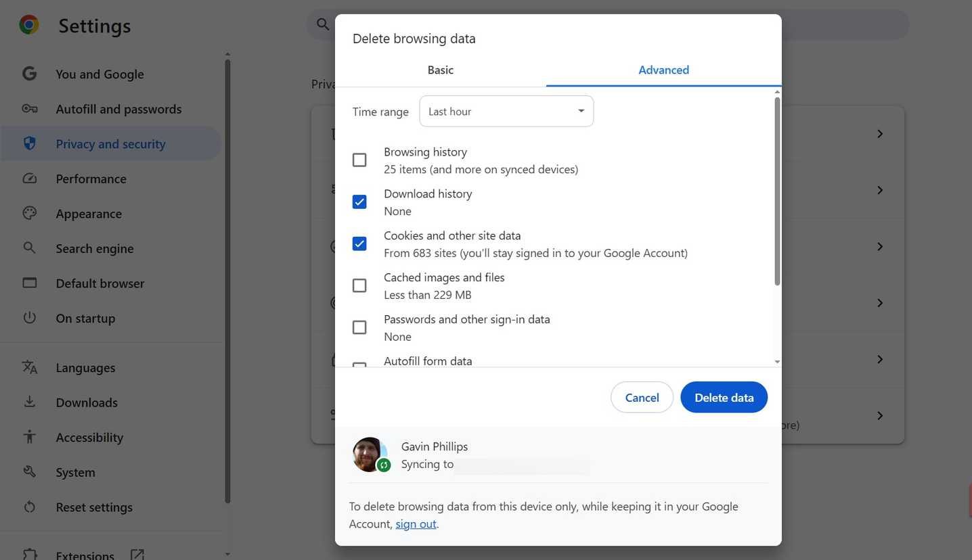Uncheck Download history
The height and width of the screenshot is (560, 972).
tap(359, 202)
